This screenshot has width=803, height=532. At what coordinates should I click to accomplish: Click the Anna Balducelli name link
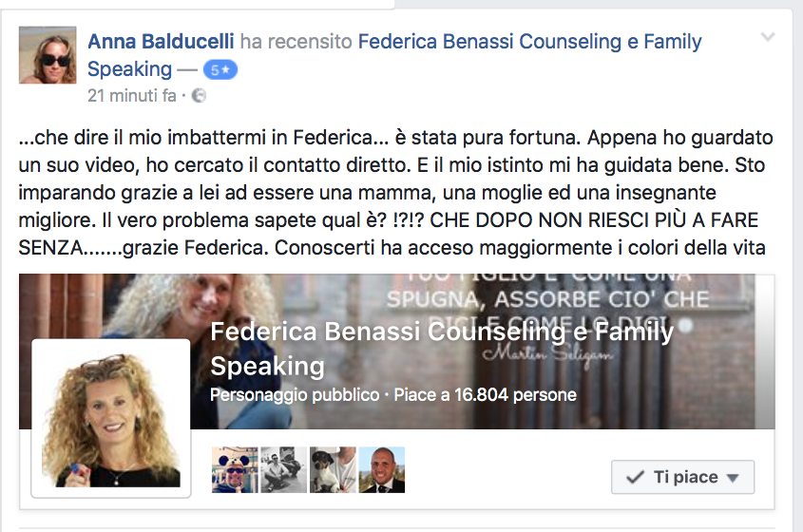click(x=161, y=42)
